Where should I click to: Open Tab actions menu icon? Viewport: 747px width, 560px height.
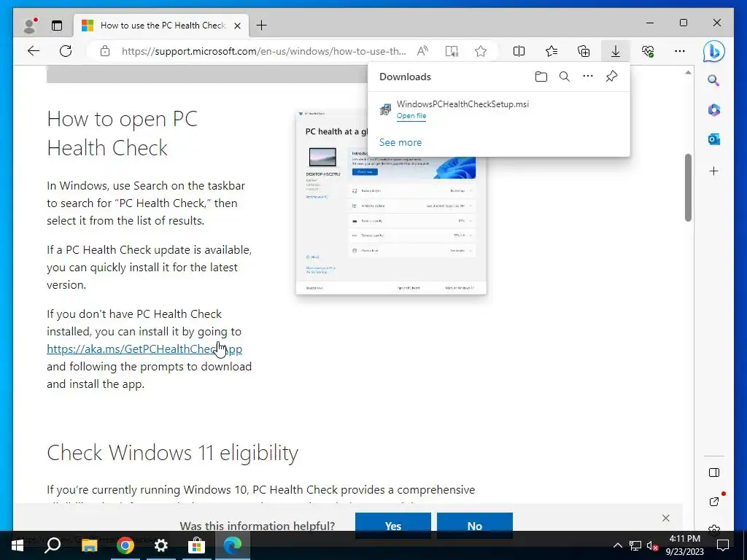pos(57,26)
